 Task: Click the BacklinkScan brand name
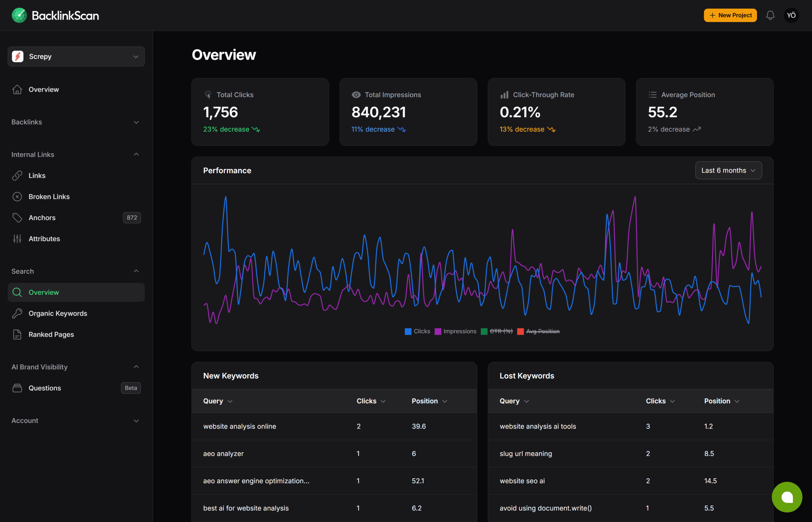pyautogui.click(x=65, y=16)
